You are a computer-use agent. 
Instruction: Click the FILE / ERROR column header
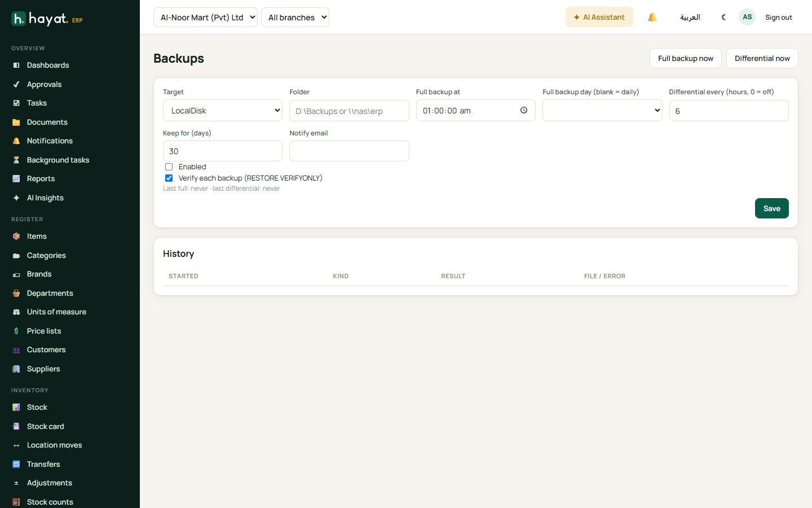point(604,277)
